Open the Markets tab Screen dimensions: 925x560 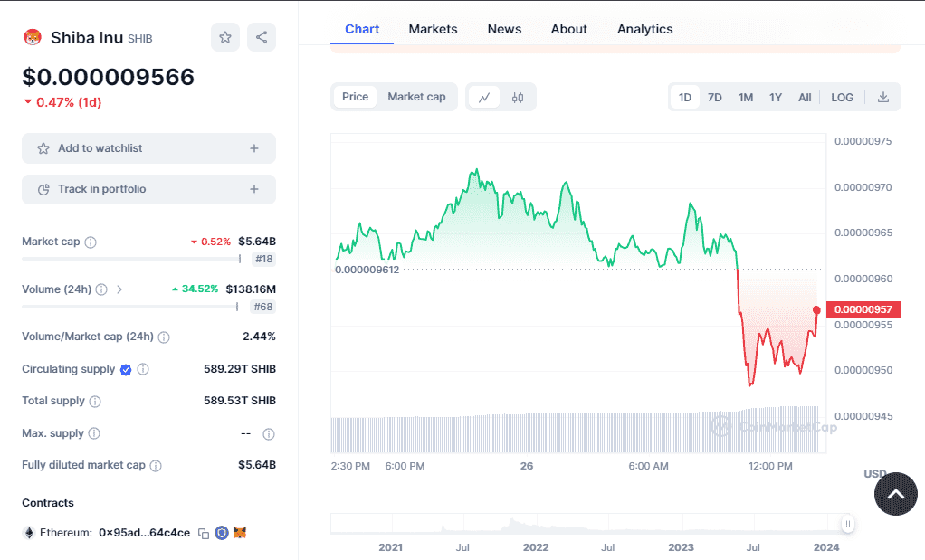click(433, 29)
